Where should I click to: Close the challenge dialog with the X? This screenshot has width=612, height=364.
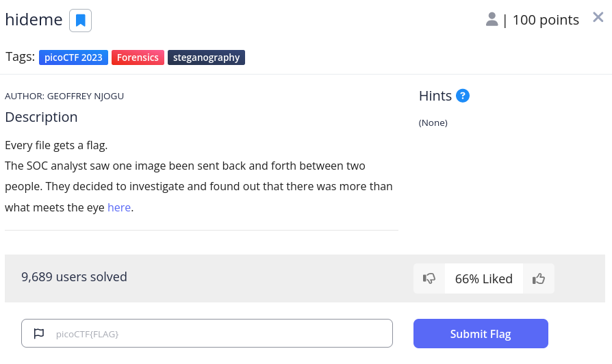tap(598, 17)
